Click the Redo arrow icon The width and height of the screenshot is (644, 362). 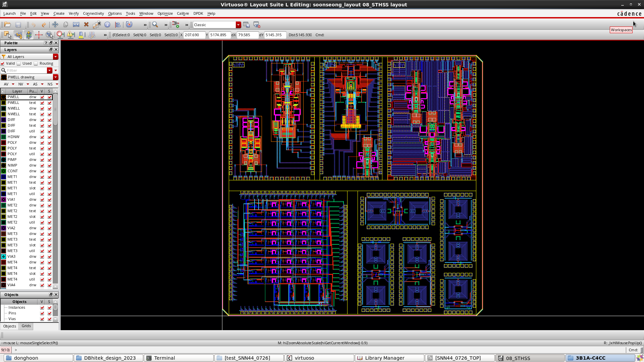coord(44,25)
